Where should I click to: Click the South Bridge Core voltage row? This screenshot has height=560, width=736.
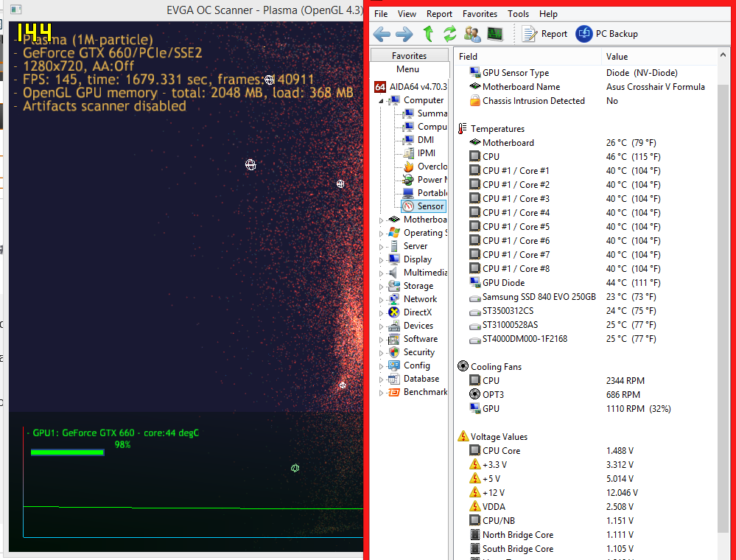(585, 549)
